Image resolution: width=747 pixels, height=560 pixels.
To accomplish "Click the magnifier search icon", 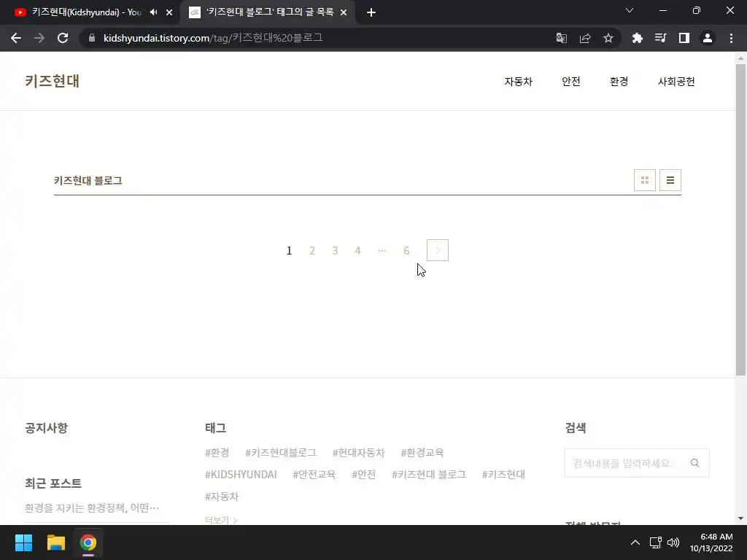I will (x=695, y=463).
